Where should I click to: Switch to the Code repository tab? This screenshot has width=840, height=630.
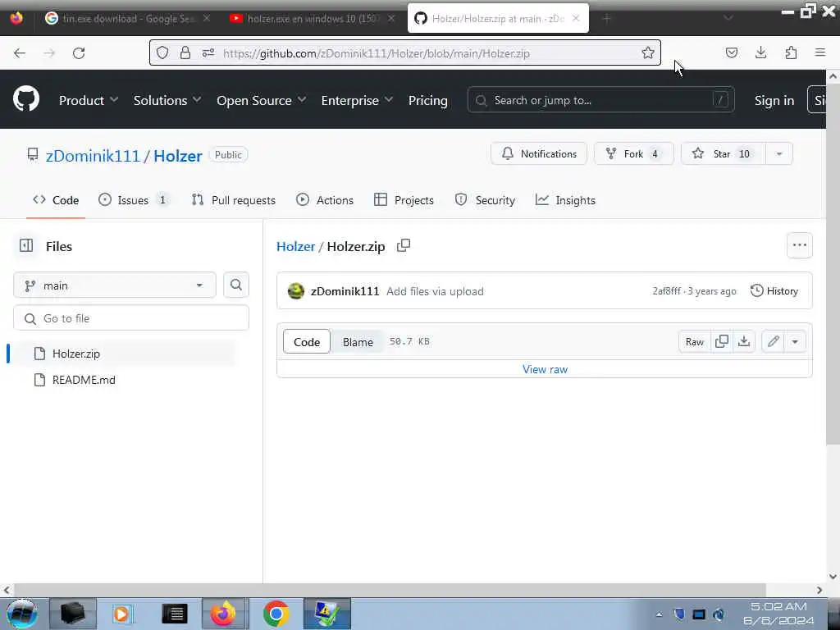[x=56, y=200]
